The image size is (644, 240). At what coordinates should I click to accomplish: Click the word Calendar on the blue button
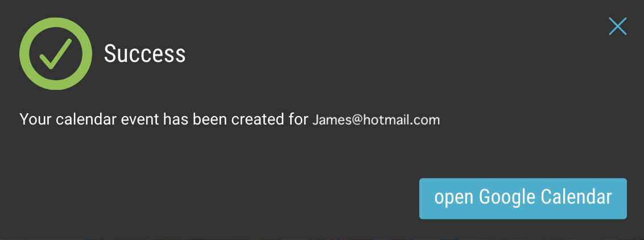[x=576, y=197]
